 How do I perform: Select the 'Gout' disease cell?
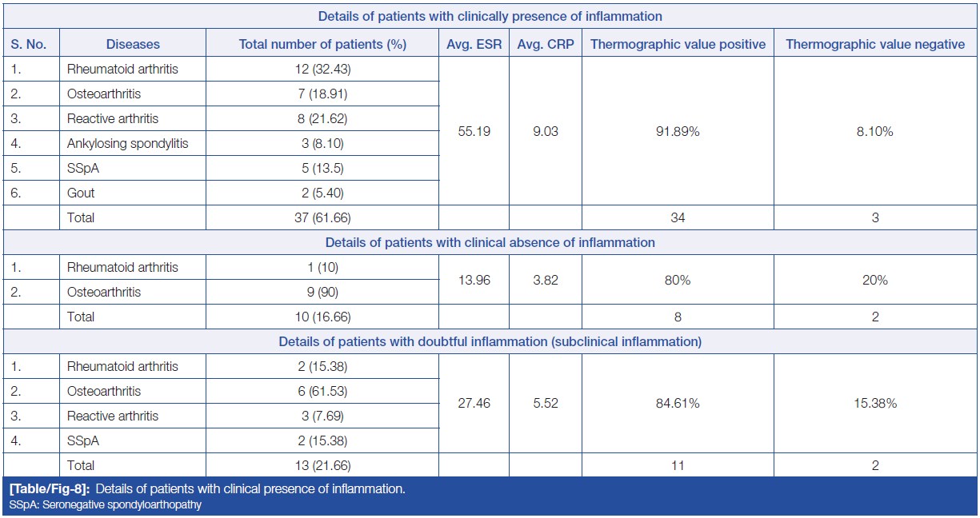coord(80,193)
